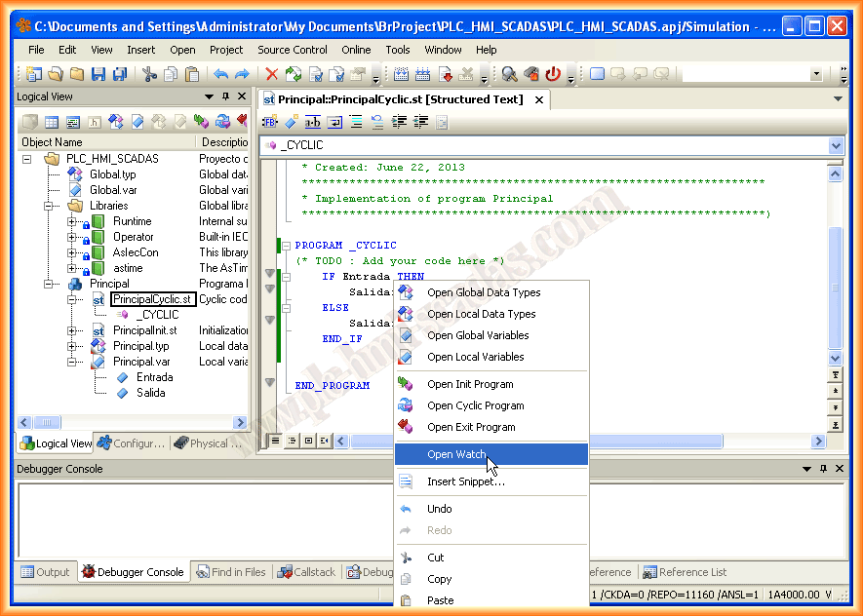Image resolution: width=863 pixels, height=616 pixels.
Task: Choose Insert Snippet from context menu
Action: pyautogui.click(x=465, y=481)
